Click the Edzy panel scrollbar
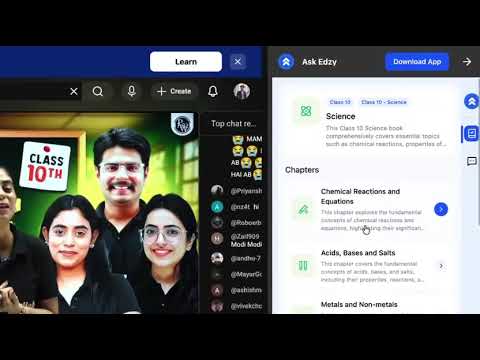The height and width of the screenshot is (360, 480). (478, 151)
